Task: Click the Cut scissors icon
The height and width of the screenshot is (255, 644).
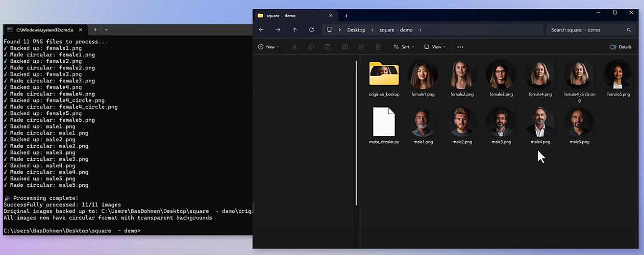Action: coord(295,47)
